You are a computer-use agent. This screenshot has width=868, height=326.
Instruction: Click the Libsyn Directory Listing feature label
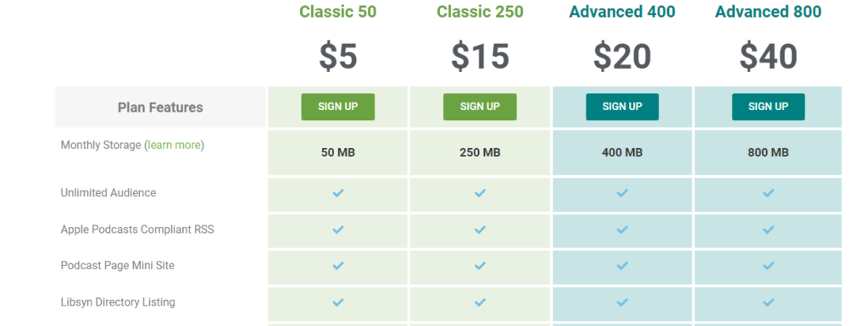pos(118,302)
